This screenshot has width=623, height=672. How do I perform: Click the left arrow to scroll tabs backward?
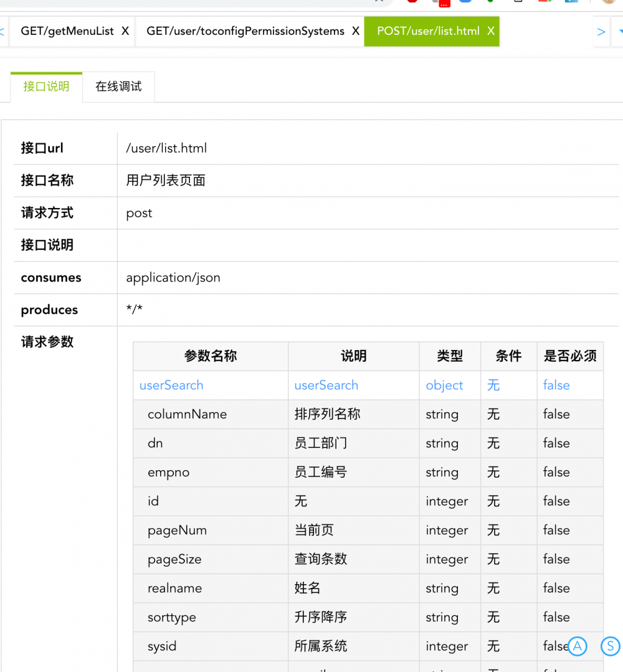[2, 31]
